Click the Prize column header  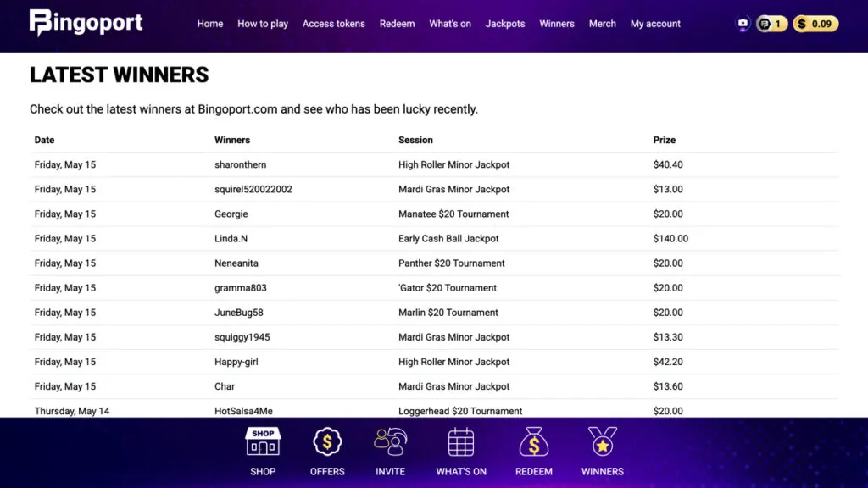point(665,140)
